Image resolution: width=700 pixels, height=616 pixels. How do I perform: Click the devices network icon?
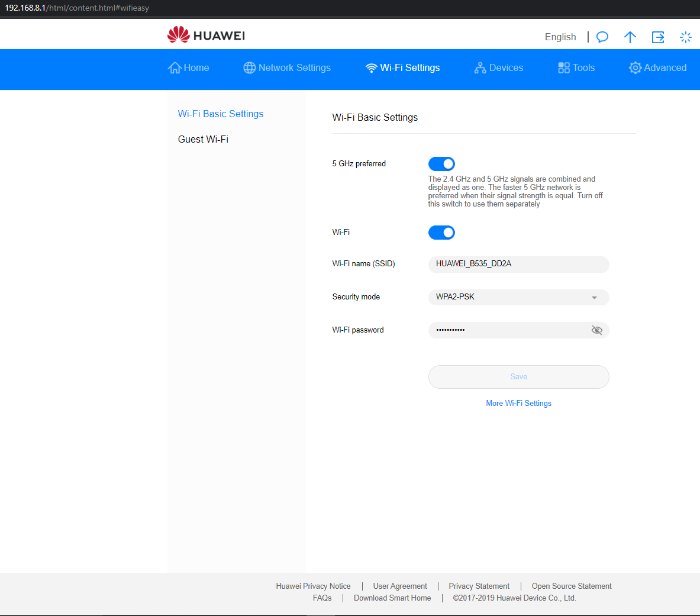pyautogui.click(x=480, y=68)
